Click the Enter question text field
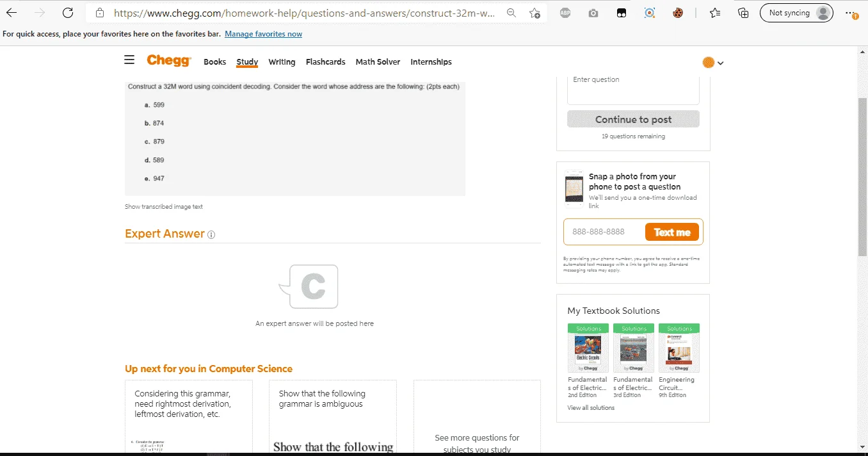This screenshot has width=868, height=456. pyautogui.click(x=633, y=89)
